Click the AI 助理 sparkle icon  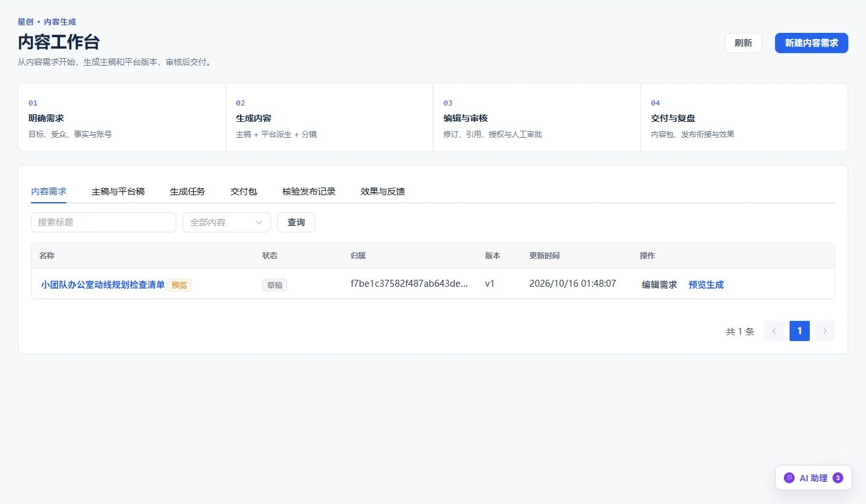[789, 478]
